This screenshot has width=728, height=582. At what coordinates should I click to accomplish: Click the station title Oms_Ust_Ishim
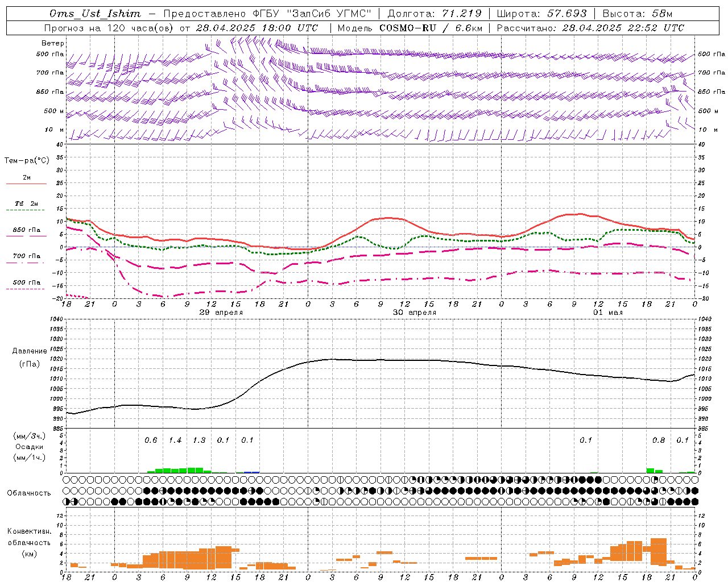click(x=95, y=14)
